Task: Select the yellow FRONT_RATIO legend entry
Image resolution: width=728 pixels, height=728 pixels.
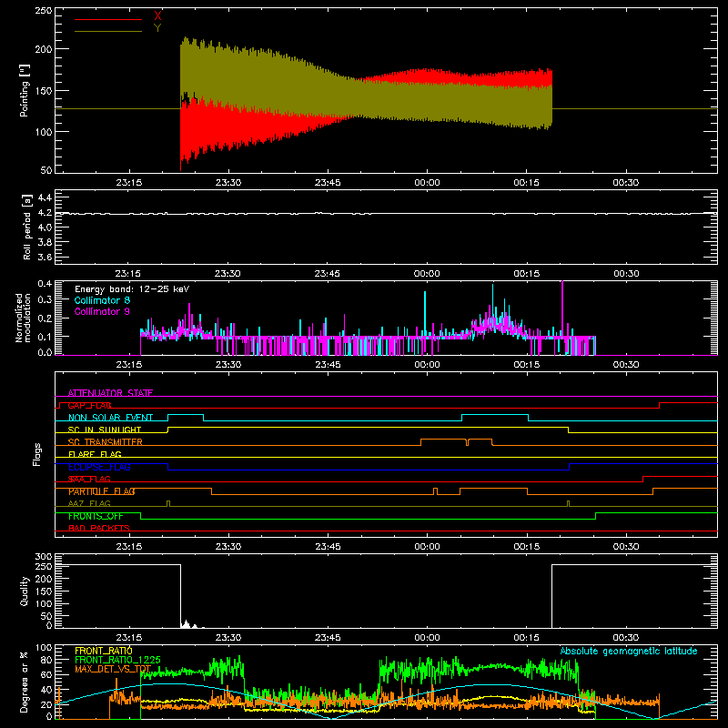Action: pos(104,651)
